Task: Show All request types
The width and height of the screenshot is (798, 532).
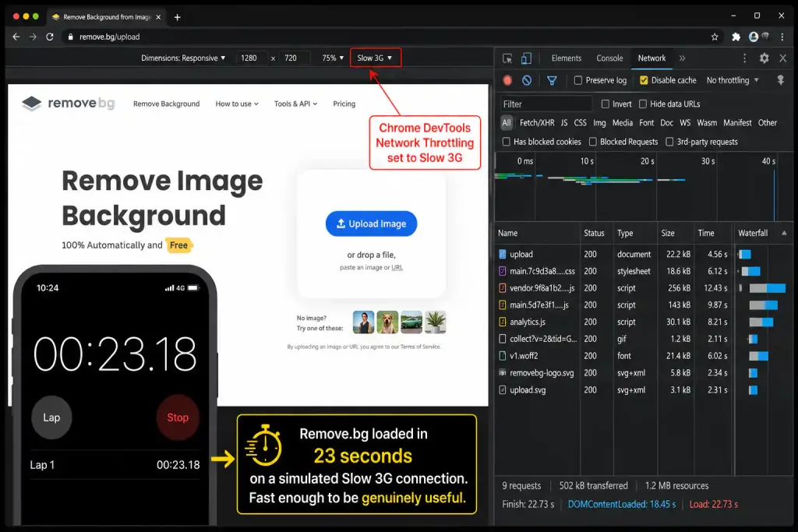Action: pos(507,122)
